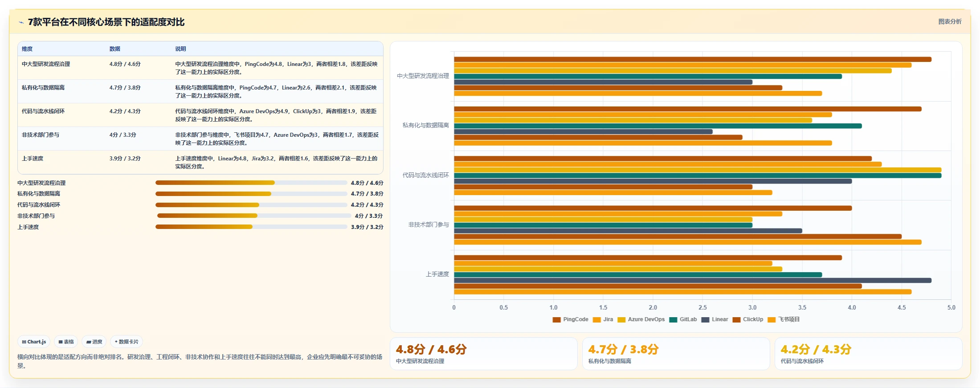980x388 pixels.
Task: Click the 上手速度 progress bar
Action: pos(251,227)
